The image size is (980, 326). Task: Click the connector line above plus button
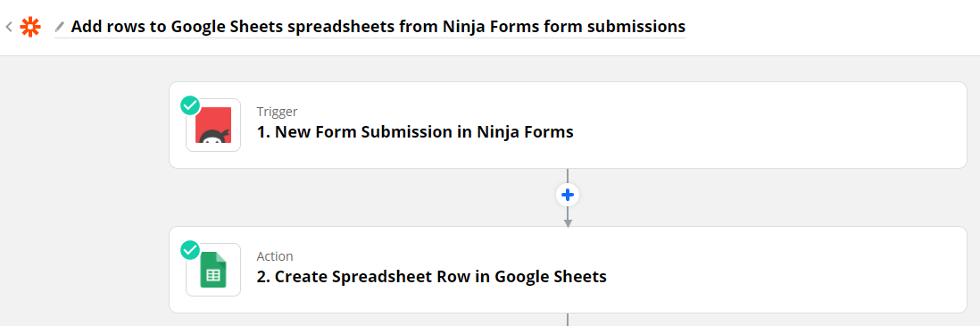pos(568,176)
